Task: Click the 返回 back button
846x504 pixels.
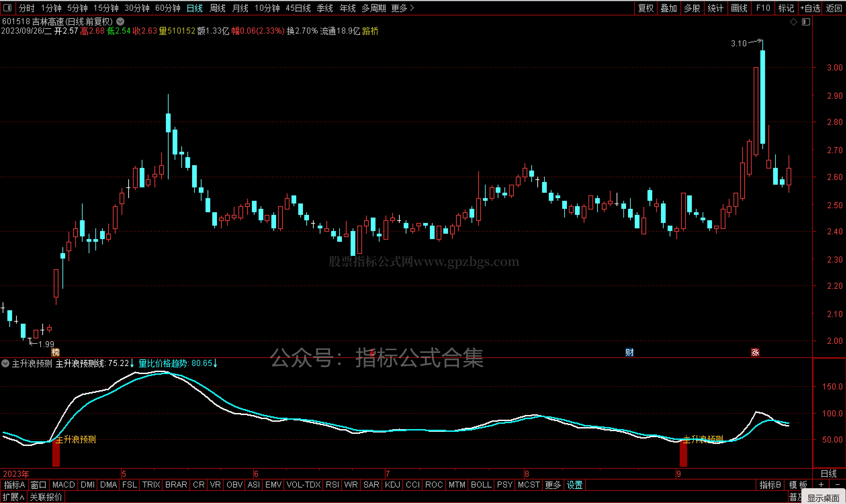Action: coord(834,8)
